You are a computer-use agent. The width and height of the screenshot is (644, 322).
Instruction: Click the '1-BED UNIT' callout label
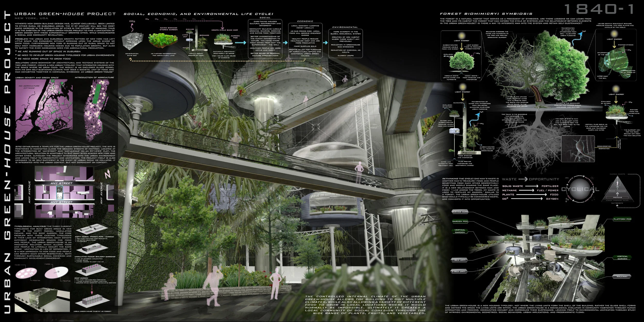click(x=459, y=260)
